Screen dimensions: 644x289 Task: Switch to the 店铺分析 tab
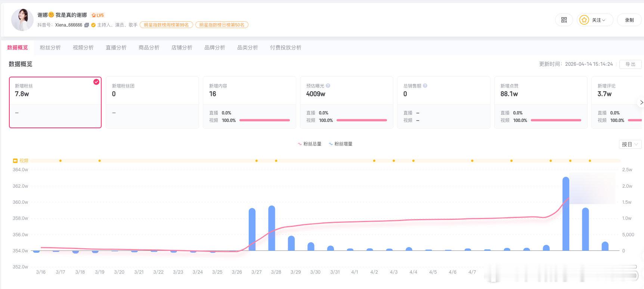click(x=182, y=47)
